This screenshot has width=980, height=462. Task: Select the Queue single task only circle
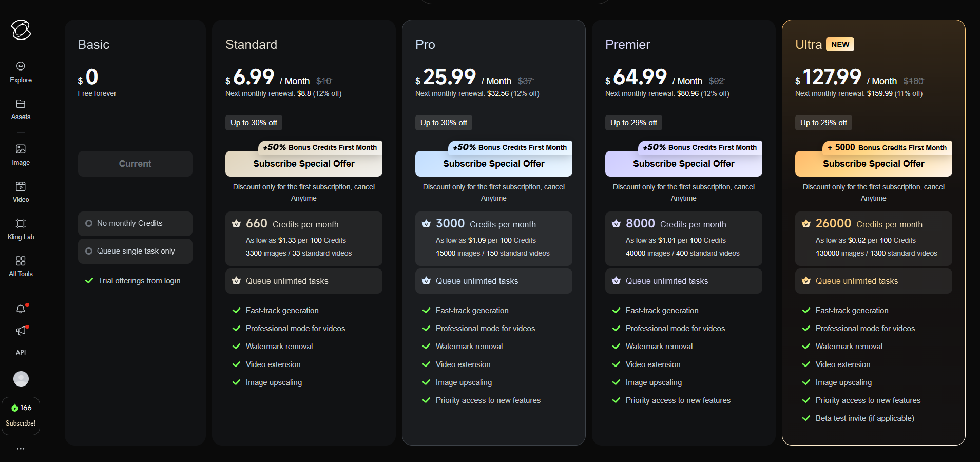pos(89,251)
